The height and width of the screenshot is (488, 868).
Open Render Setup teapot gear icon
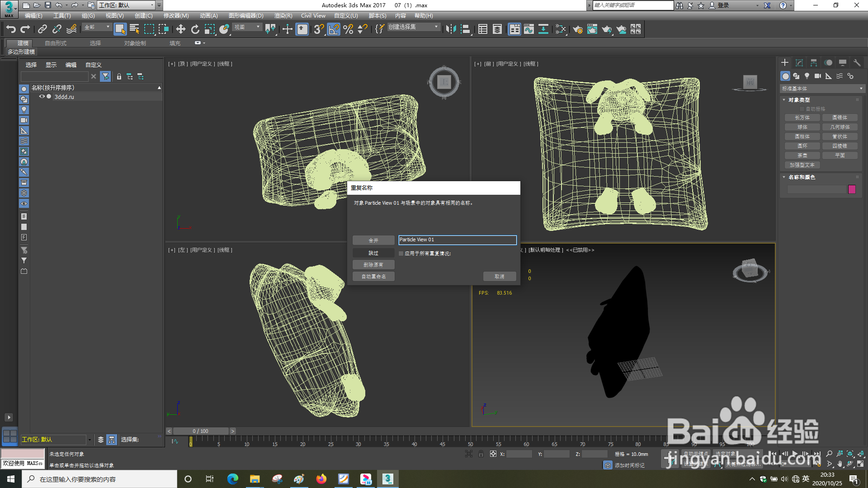click(577, 29)
